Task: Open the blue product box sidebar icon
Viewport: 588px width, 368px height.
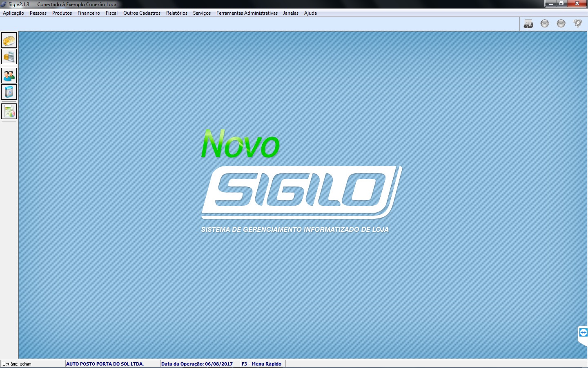Action: click(x=9, y=92)
